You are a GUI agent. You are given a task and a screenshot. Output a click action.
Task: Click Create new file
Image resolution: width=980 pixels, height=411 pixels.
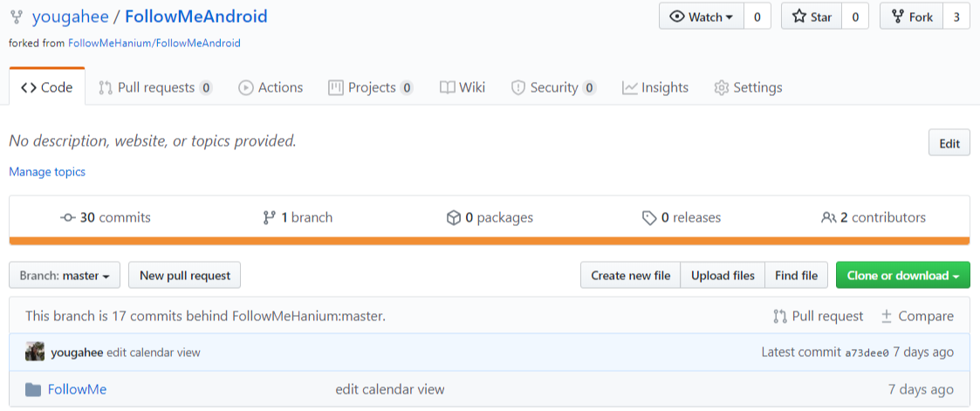tap(631, 276)
